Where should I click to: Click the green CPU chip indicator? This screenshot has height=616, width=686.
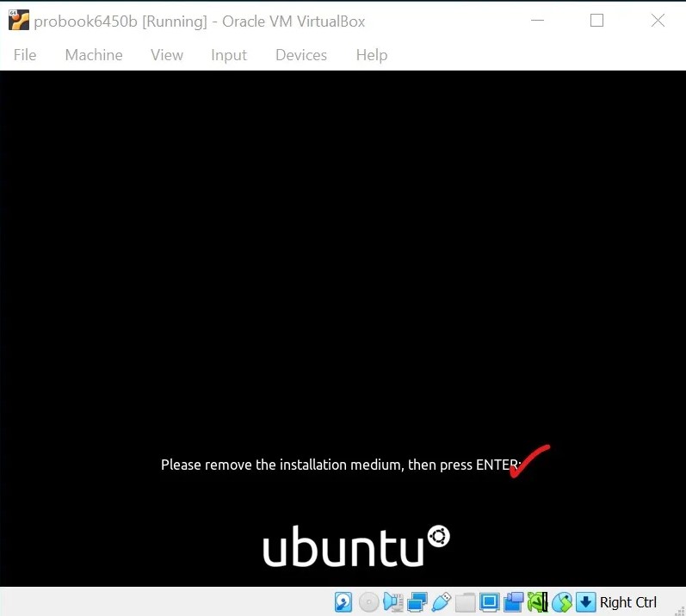pyautogui.click(x=538, y=602)
